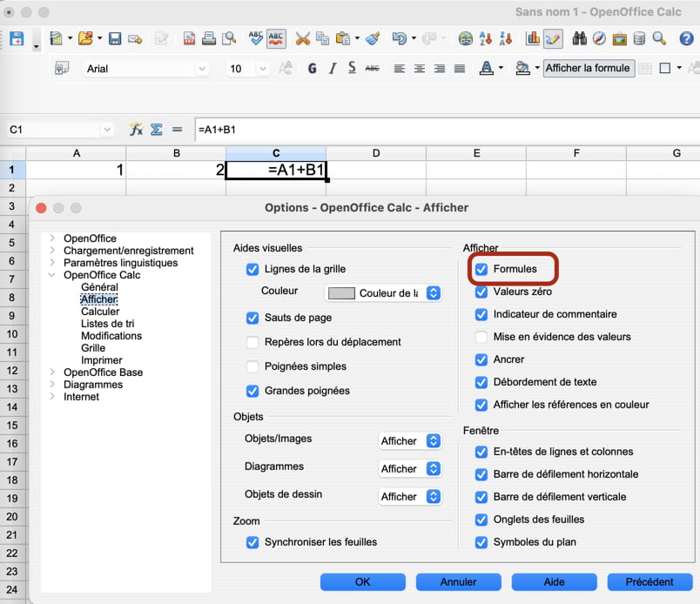Toggle Indicateur de commentaire checkbox

click(481, 314)
